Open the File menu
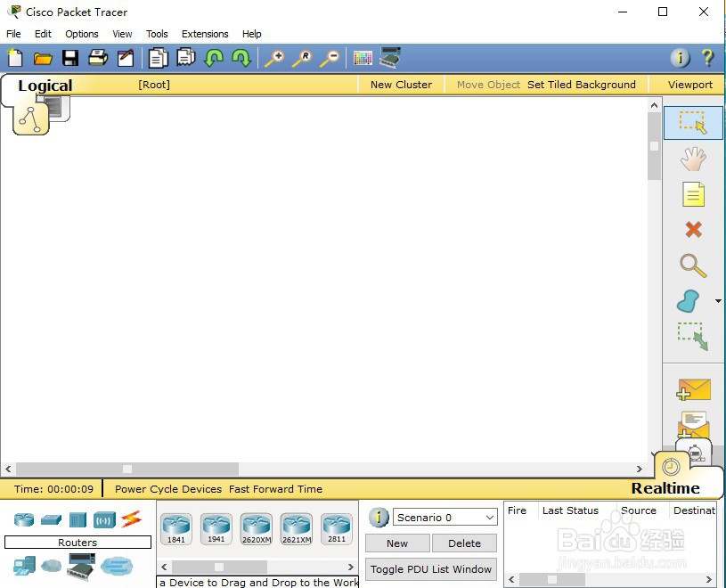 point(13,34)
